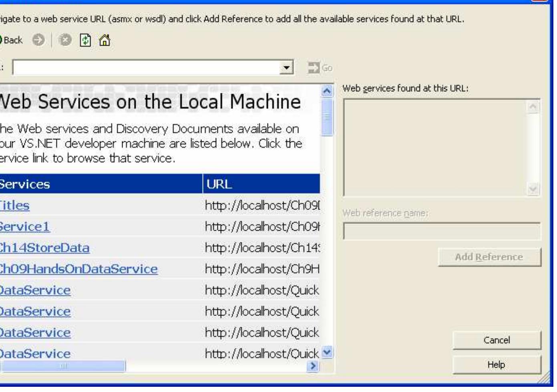Click the Forward navigation arrow
Image resolution: width=557 pixels, height=392 pixels.
click(39, 40)
